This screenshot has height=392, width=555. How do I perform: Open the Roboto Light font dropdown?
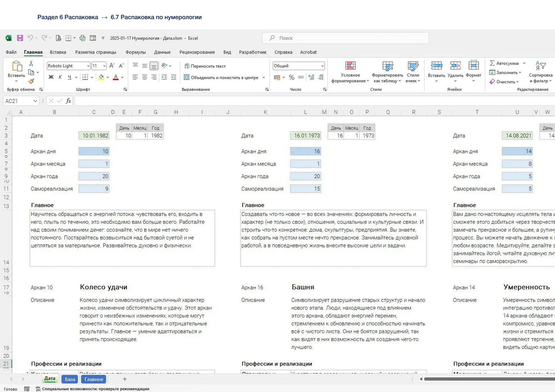tap(88, 66)
